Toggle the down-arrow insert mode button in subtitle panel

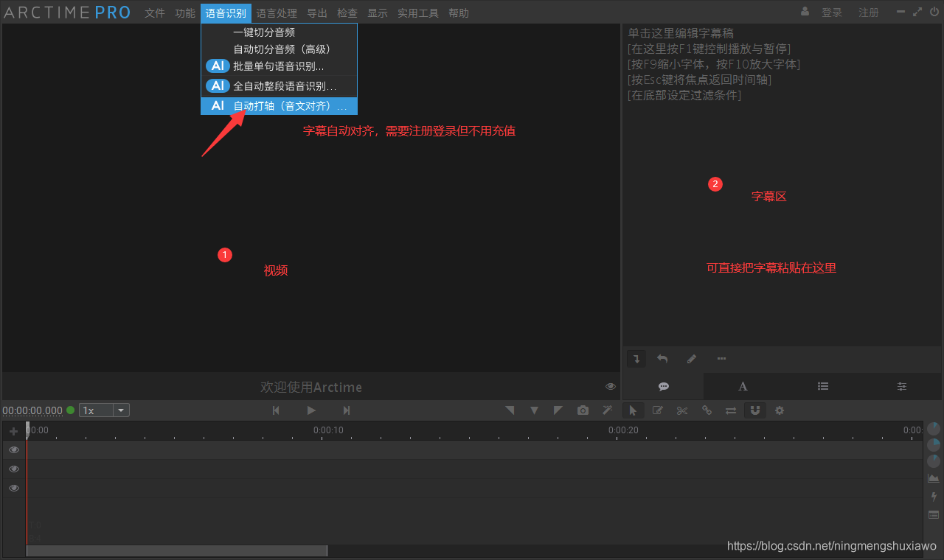point(636,359)
